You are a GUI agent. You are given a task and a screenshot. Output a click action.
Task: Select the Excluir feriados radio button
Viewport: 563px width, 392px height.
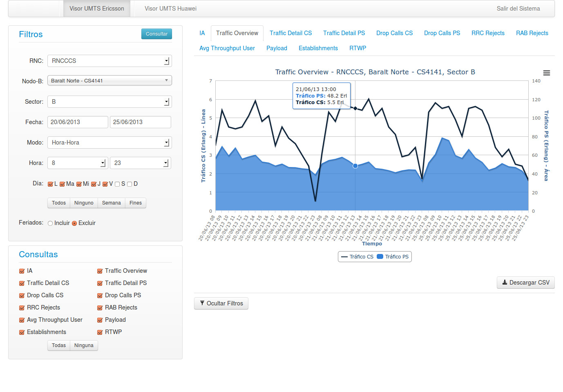click(74, 223)
